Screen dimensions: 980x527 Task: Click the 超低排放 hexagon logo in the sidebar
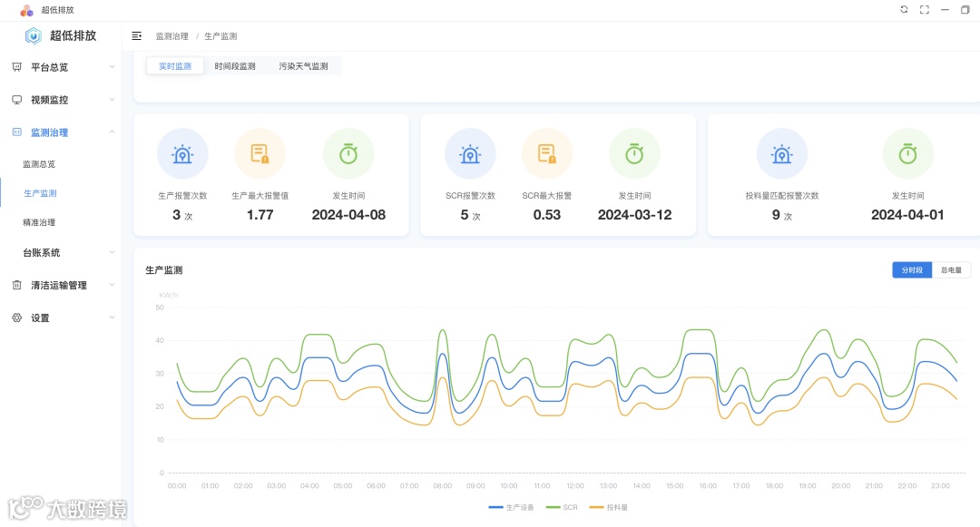tap(34, 36)
